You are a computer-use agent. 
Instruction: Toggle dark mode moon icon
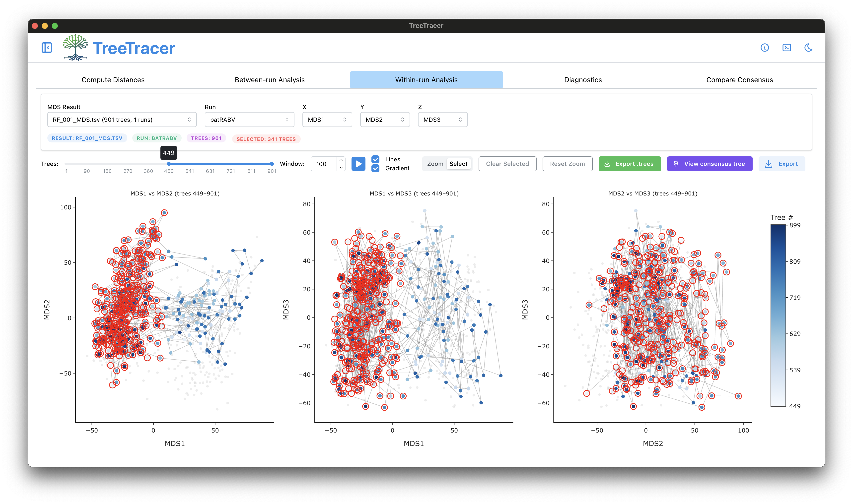pos(808,48)
